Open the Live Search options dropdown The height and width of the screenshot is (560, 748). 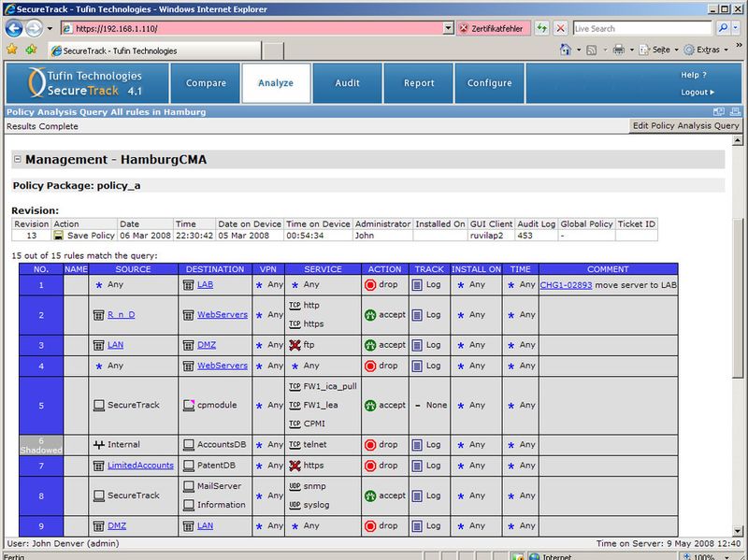(x=735, y=28)
